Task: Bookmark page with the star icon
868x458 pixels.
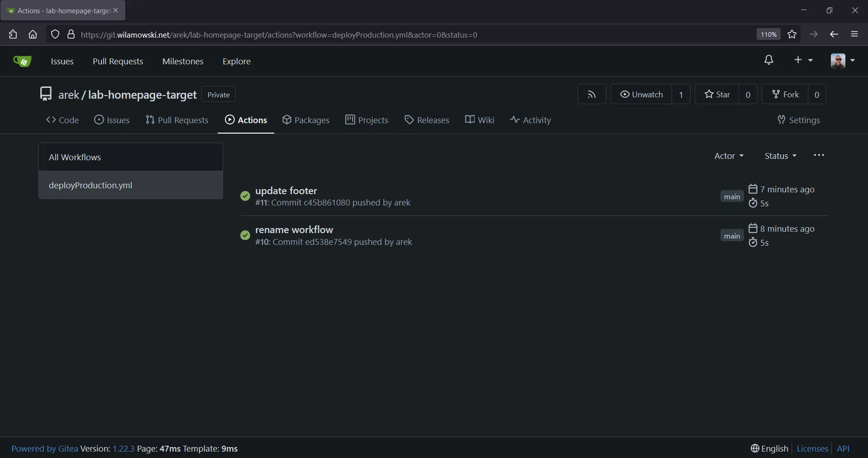Action: tap(792, 34)
